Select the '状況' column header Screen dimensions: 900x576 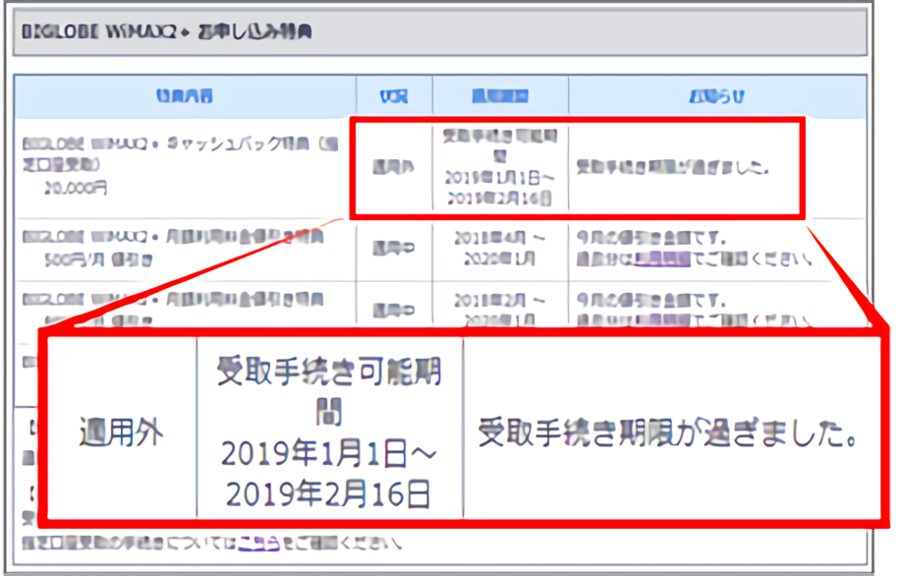[394, 96]
